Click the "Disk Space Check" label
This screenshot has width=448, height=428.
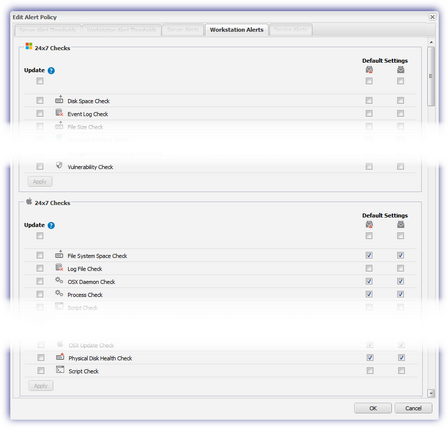tap(88, 101)
